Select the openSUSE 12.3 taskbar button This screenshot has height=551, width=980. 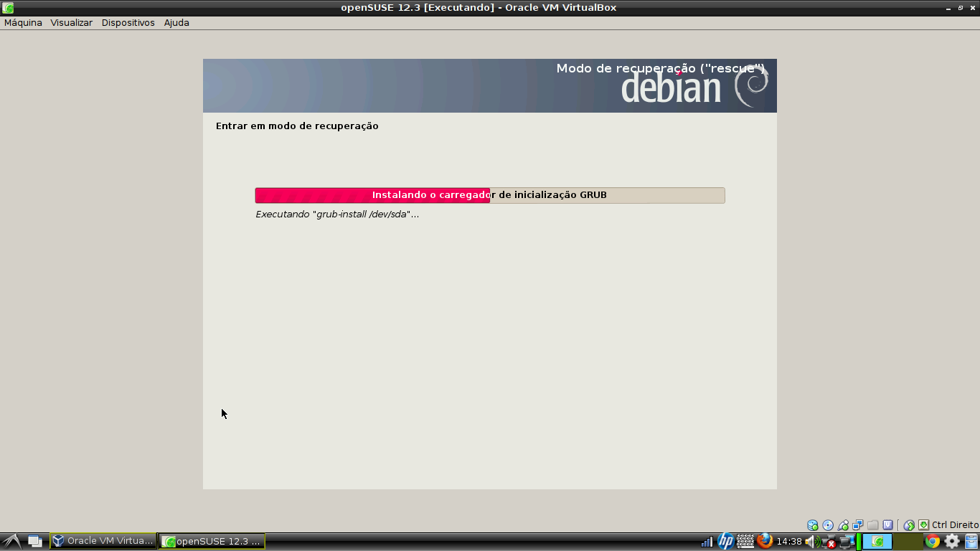[211, 540]
